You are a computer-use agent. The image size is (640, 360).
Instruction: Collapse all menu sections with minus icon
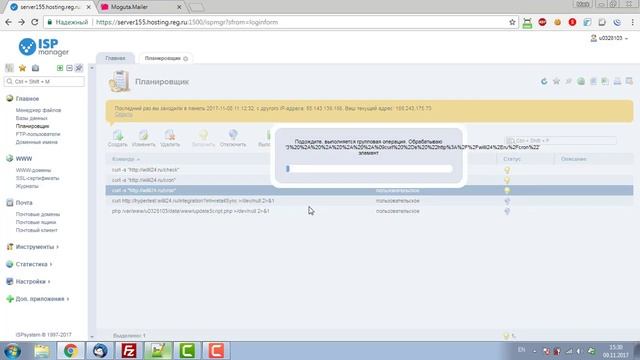tap(69, 68)
